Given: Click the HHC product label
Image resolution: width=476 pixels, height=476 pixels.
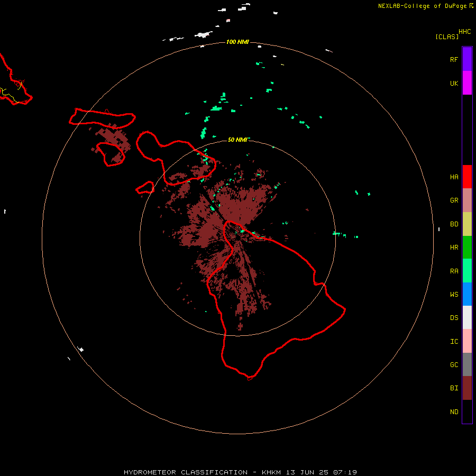Looking at the screenshot, I should pos(464,32).
